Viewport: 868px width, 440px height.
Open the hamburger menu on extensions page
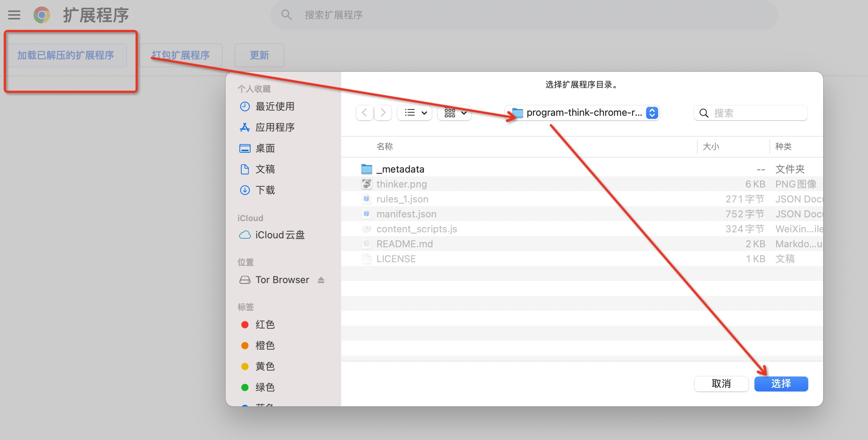tap(14, 15)
